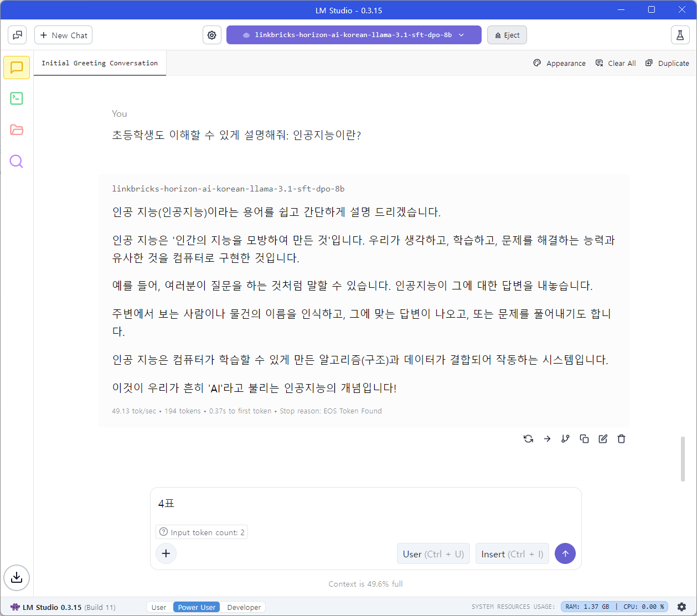Screen dimensions: 697x616
Task: Select the Initial Greeting Conversation tab
Action: (x=100, y=63)
